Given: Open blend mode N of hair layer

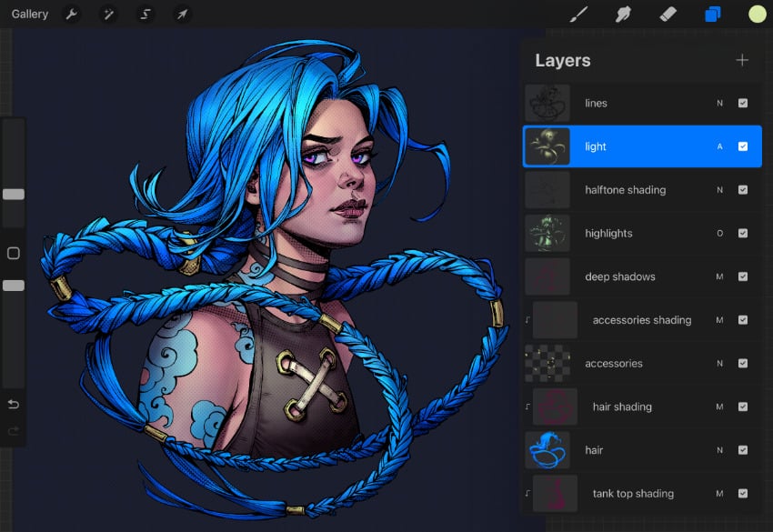Looking at the screenshot, I should point(719,450).
